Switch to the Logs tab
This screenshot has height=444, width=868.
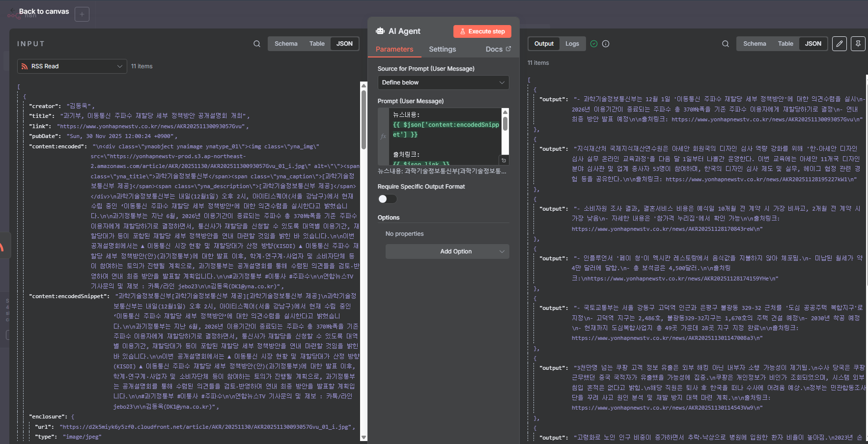pos(572,44)
